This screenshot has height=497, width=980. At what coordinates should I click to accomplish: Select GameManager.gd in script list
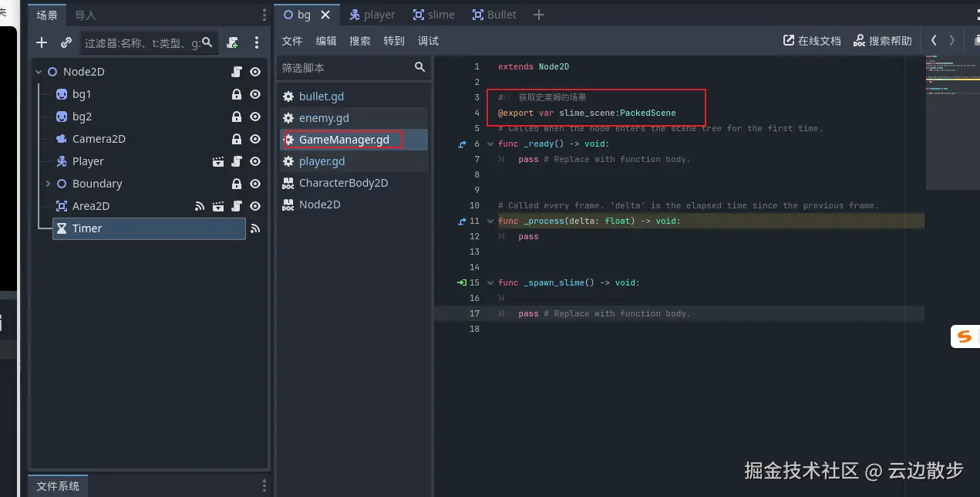tap(353, 140)
